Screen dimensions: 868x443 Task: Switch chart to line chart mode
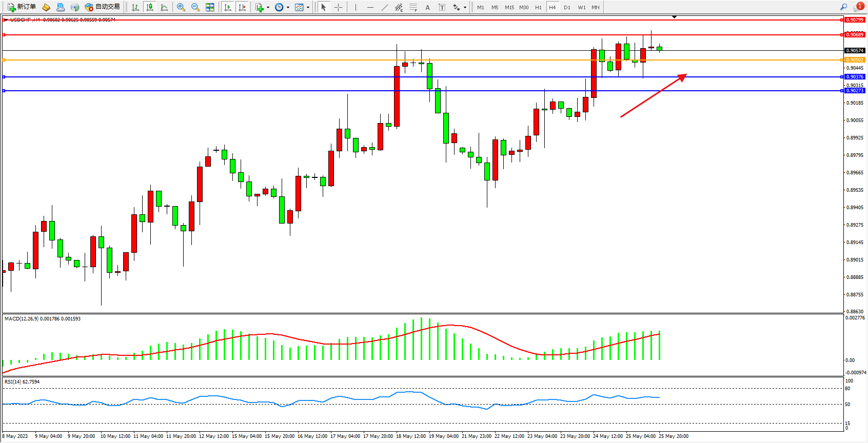pyautogui.click(x=164, y=7)
